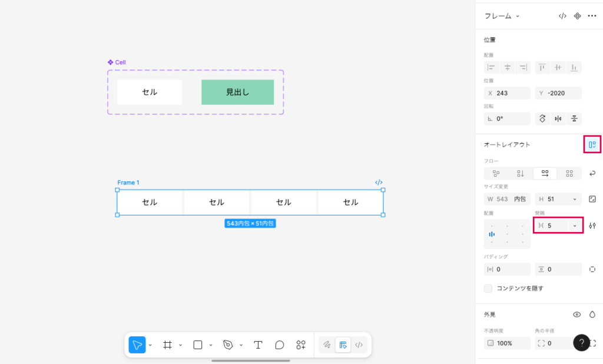Open auto layout advanced settings icon
Image resolution: width=603 pixels, height=364 pixels.
(x=592, y=226)
